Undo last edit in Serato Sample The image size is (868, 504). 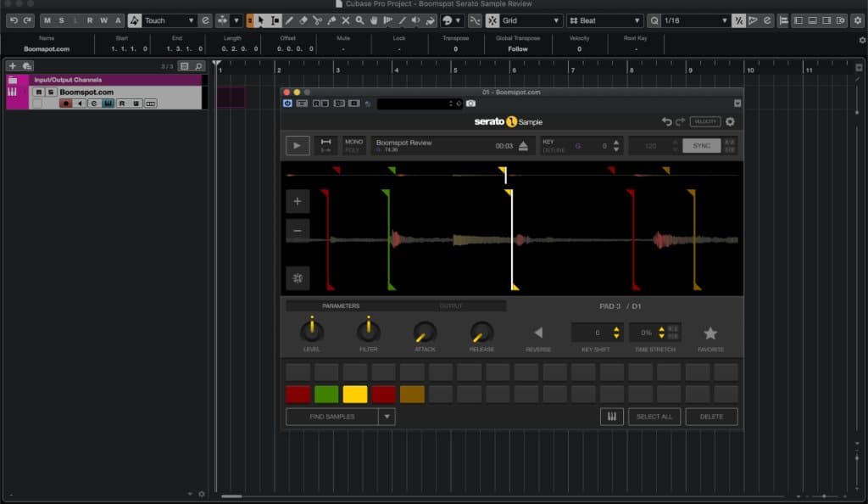click(666, 122)
